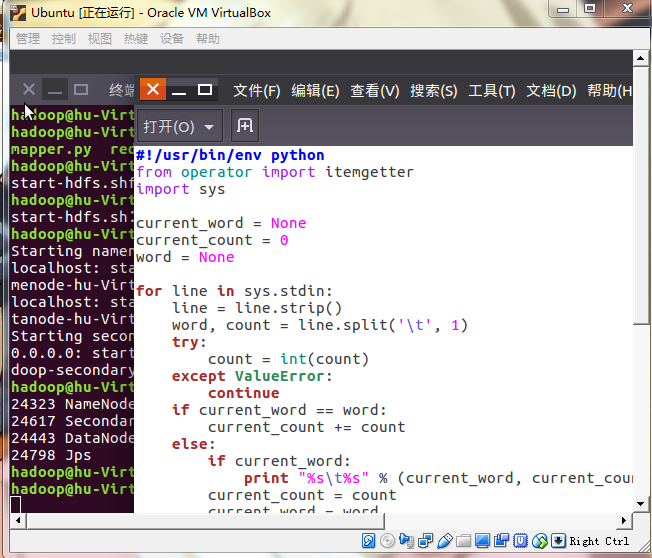Image resolution: width=652 pixels, height=558 pixels.
Task: Click the 'current_count += count' line
Action: pyautogui.click(x=306, y=427)
